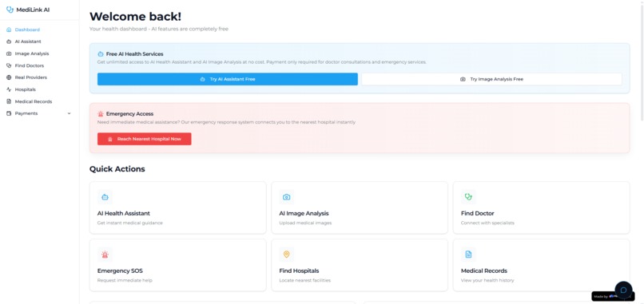Click the Welcome back! heading
The height and width of the screenshot is (304, 644).
(135, 17)
